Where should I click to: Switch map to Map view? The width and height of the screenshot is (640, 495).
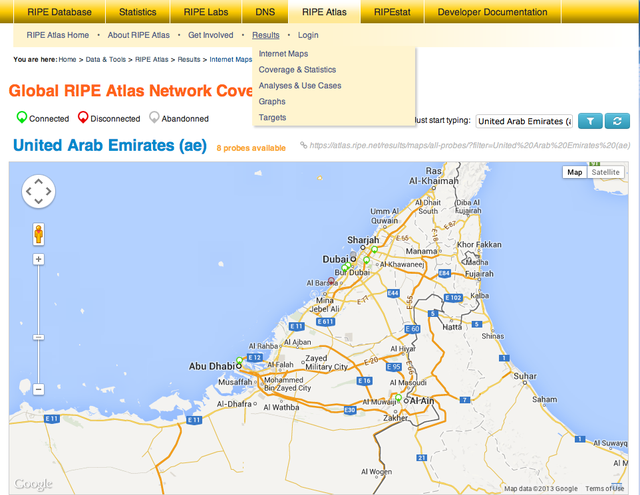tap(575, 172)
